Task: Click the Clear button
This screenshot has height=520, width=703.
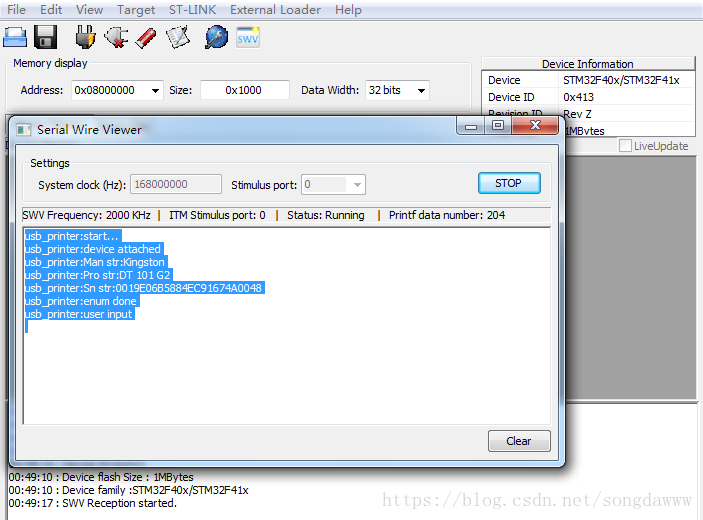Action: 518,441
